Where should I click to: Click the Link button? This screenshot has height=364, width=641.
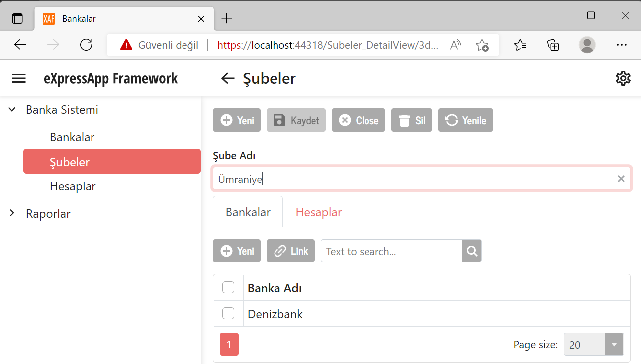(291, 251)
